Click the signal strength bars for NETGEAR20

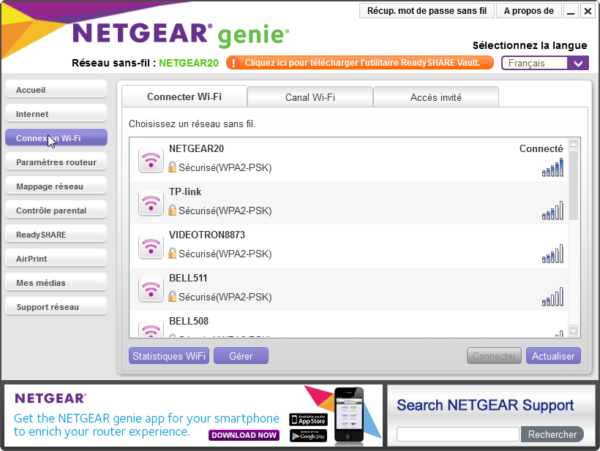pyautogui.click(x=552, y=168)
